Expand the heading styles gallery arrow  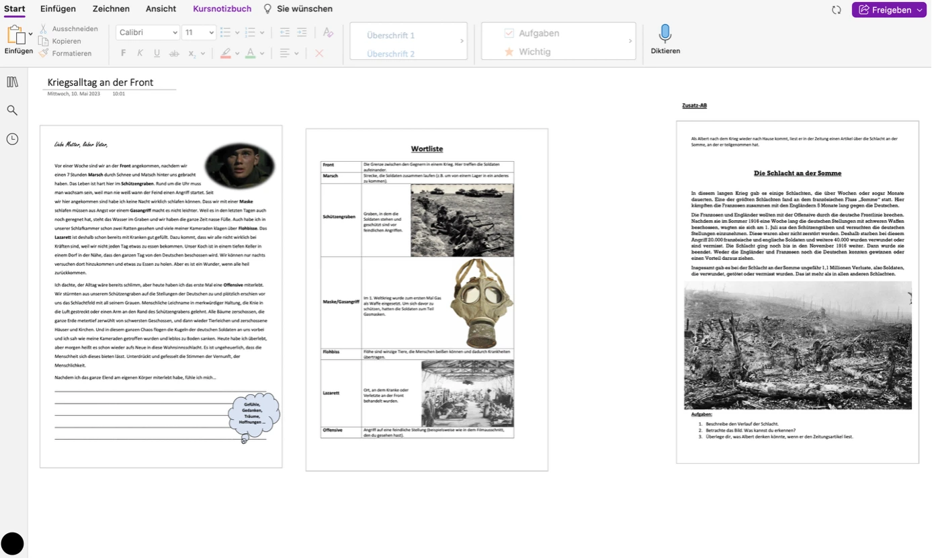point(462,41)
